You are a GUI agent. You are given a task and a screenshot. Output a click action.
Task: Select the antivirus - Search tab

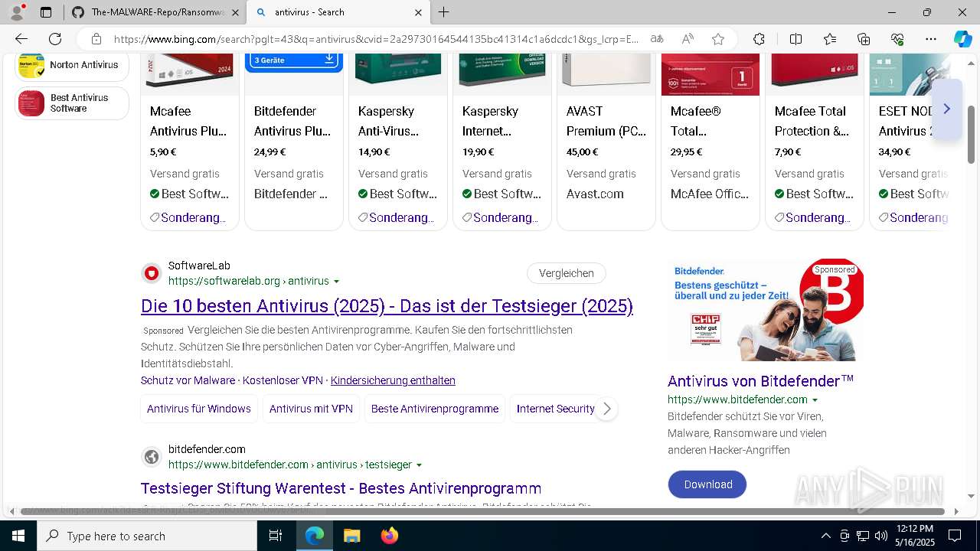tap(338, 12)
